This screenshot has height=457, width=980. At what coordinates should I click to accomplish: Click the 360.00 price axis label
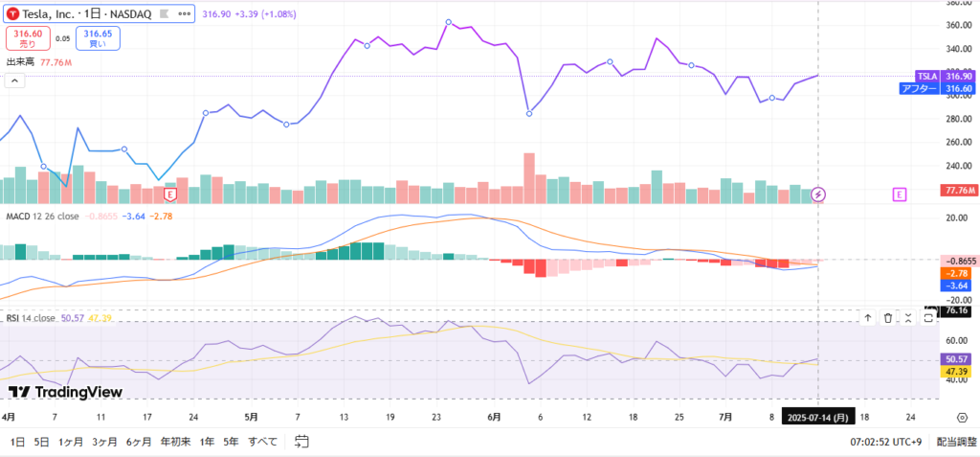click(957, 25)
